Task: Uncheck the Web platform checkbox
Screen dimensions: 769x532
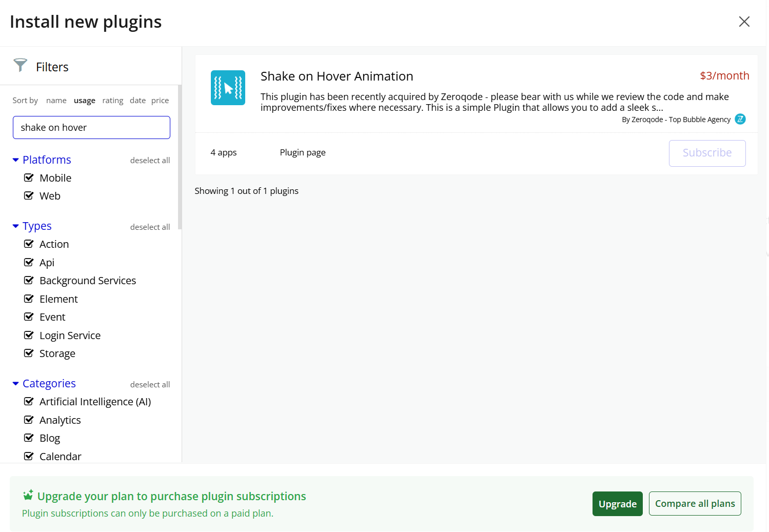Action: coord(29,196)
